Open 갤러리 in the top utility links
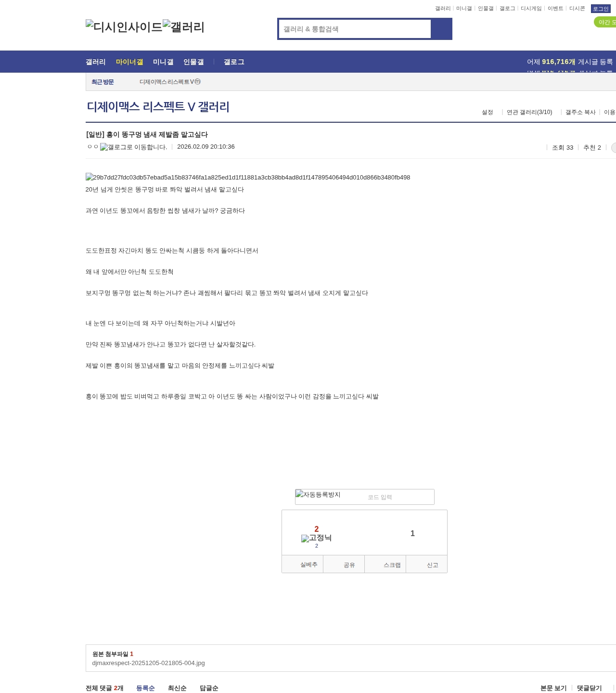 (x=443, y=9)
